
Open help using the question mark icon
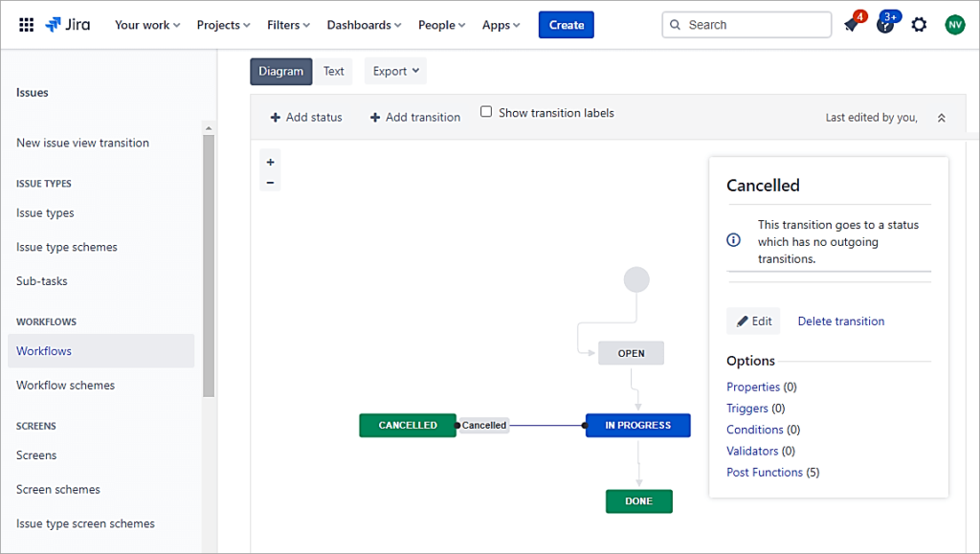(885, 24)
